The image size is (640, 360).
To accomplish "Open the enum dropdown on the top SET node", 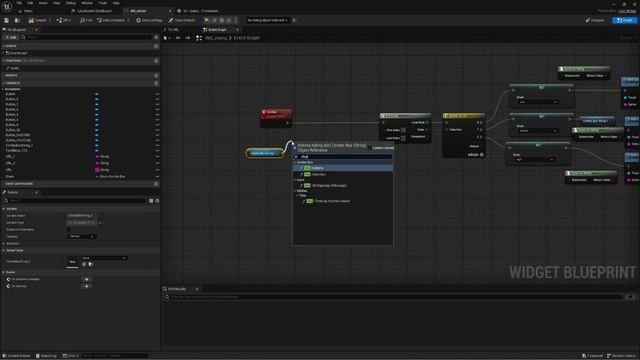I will pyautogui.click(x=538, y=102).
